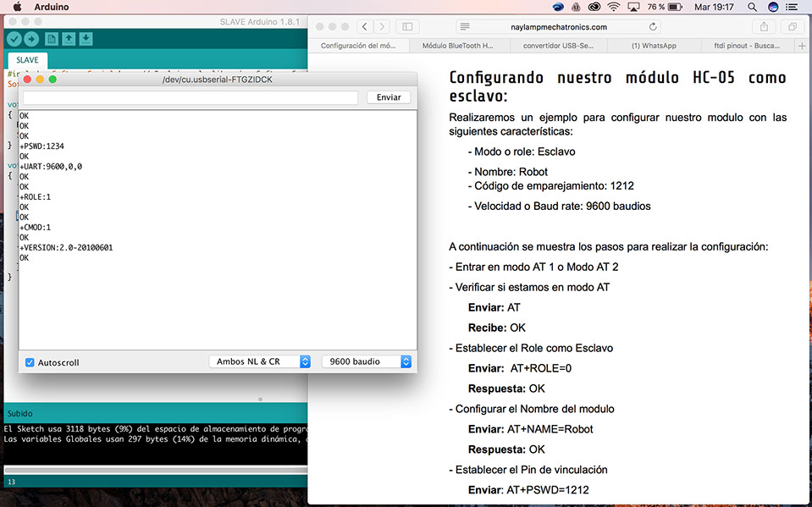Open the Ambos NL & CR line-ending dropdown
Viewport: 812px width, 507px height.
259,361
